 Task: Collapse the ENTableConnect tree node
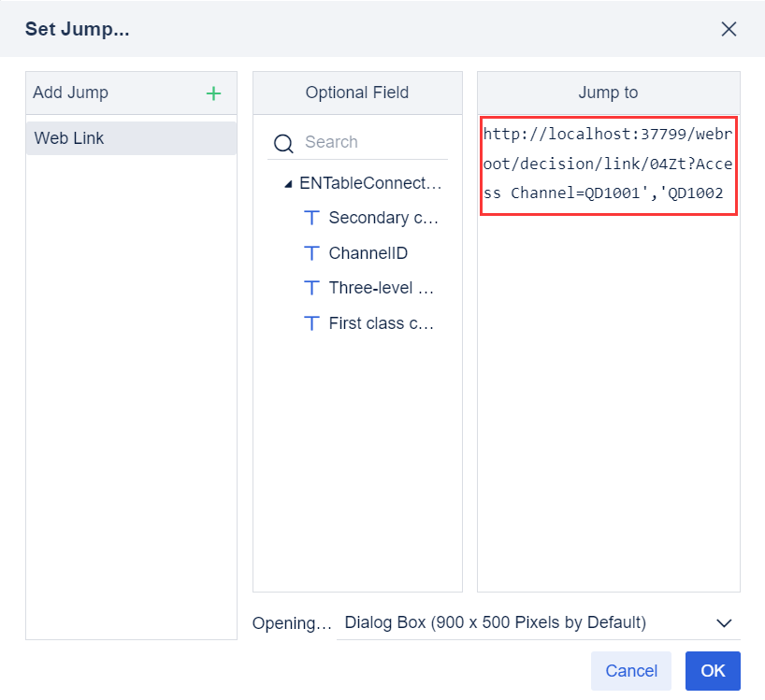[288, 182]
